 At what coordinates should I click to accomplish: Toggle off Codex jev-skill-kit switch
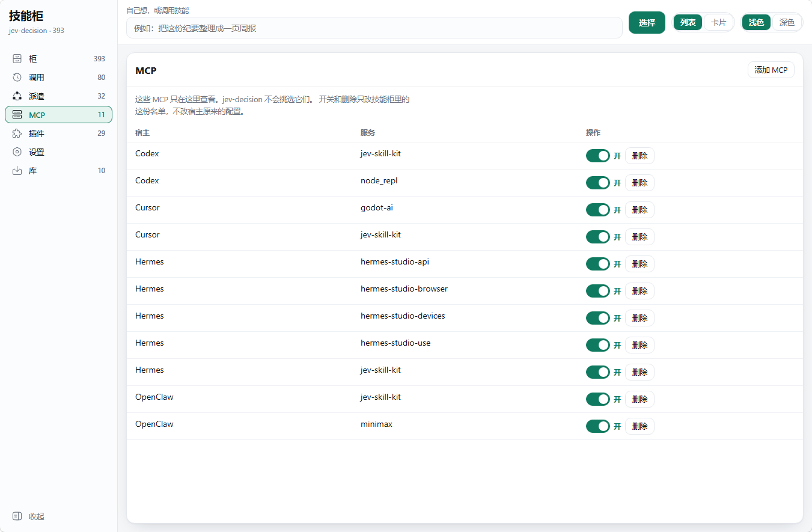[x=598, y=156]
